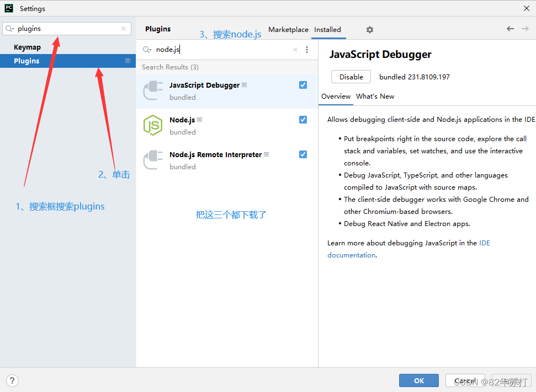Open plugin search options three-dot menu
This screenshot has height=392, width=536.
307,50
